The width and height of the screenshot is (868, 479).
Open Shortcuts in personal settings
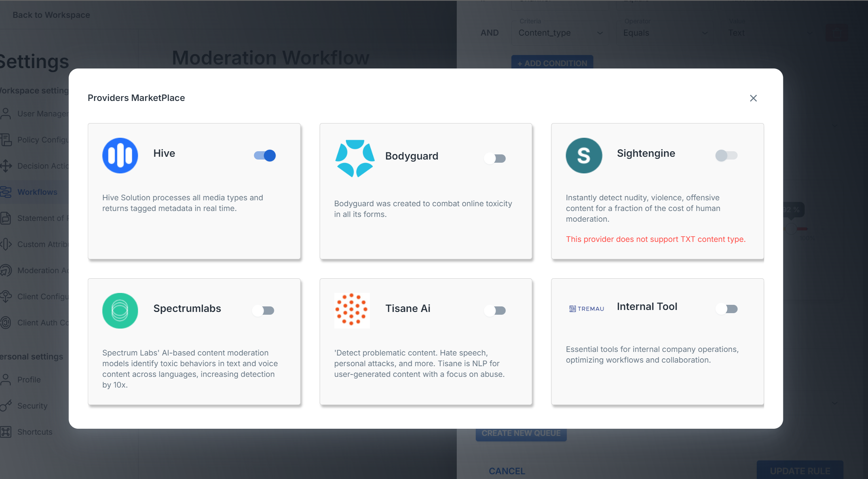pyautogui.click(x=35, y=432)
